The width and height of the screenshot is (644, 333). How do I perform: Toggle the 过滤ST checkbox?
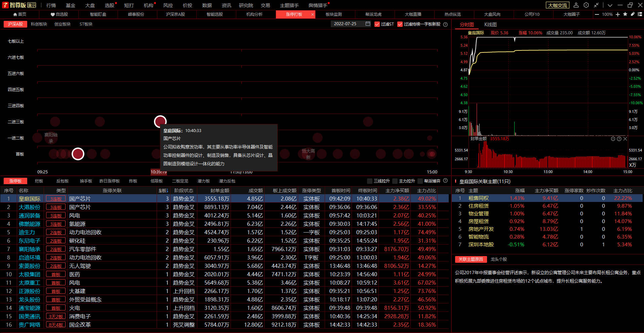pos(377,24)
